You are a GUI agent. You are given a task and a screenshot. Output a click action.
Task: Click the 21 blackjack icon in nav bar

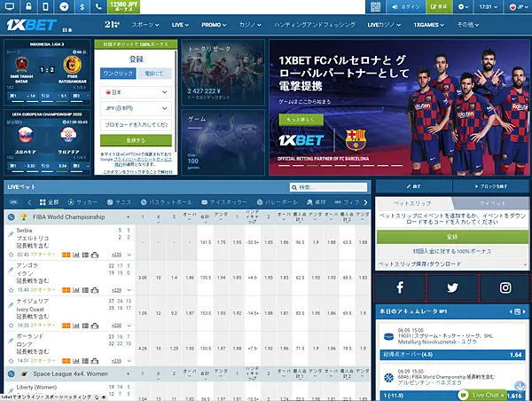click(112, 25)
